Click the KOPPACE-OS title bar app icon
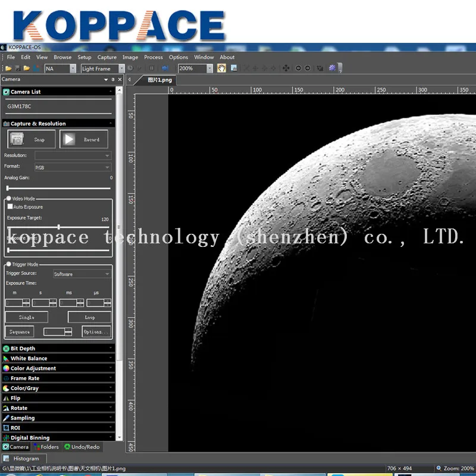This screenshot has width=476, height=476. (x=4, y=47)
